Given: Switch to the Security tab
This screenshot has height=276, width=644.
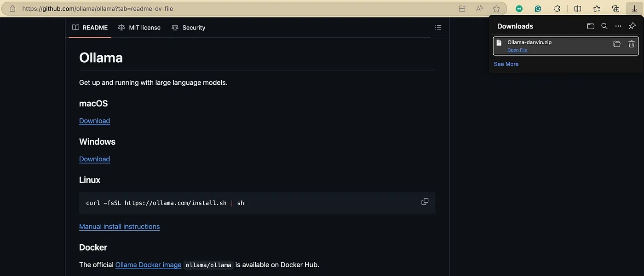Looking at the screenshot, I should point(188,28).
